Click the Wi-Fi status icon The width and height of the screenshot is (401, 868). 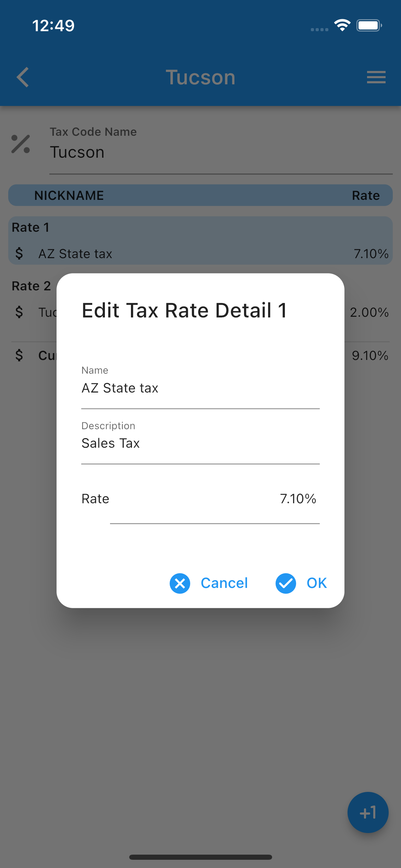coord(342,25)
